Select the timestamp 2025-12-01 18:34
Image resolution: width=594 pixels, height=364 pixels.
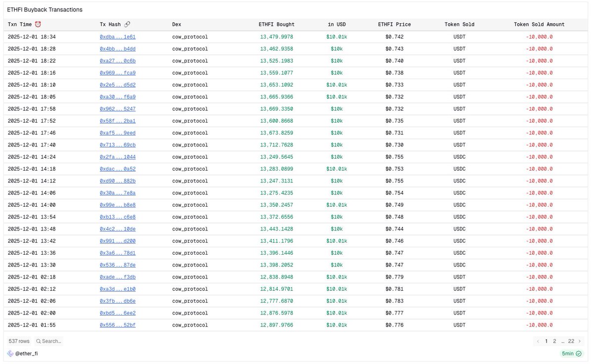tap(32, 37)
